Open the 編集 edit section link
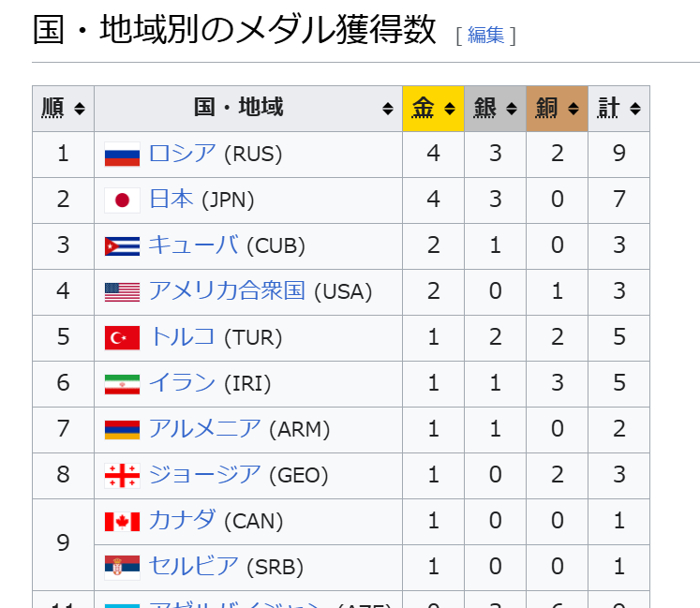 click(485, 36)
